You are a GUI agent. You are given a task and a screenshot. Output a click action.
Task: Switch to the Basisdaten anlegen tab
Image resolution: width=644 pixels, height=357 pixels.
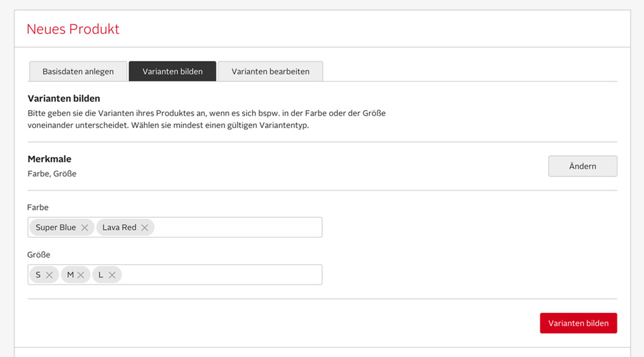pyautogui.click(x=78, y=71)
